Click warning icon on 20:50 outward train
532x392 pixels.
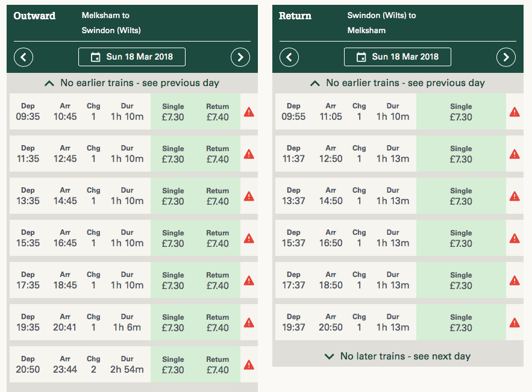point(249,364)
